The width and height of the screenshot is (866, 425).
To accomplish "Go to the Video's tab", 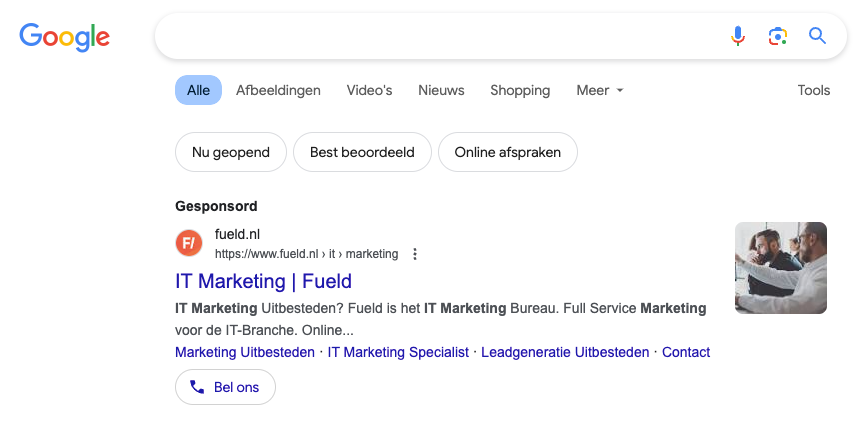I will (369, 90).
